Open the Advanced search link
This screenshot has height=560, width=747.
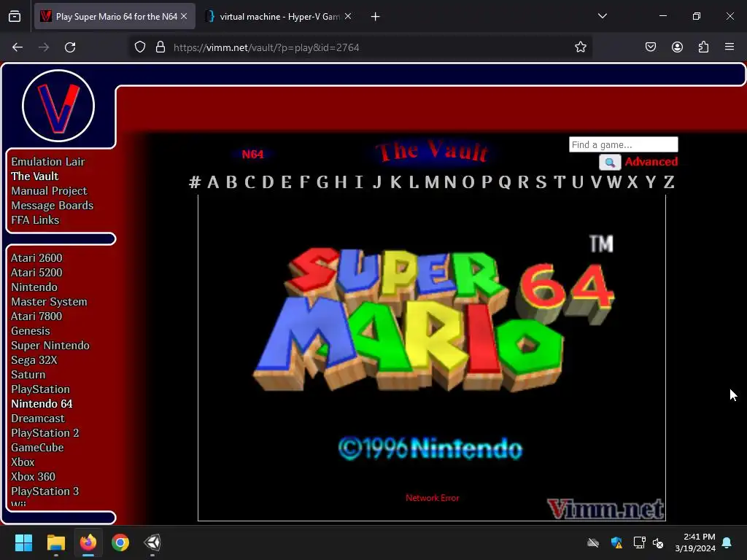click(x=651, y=162)
